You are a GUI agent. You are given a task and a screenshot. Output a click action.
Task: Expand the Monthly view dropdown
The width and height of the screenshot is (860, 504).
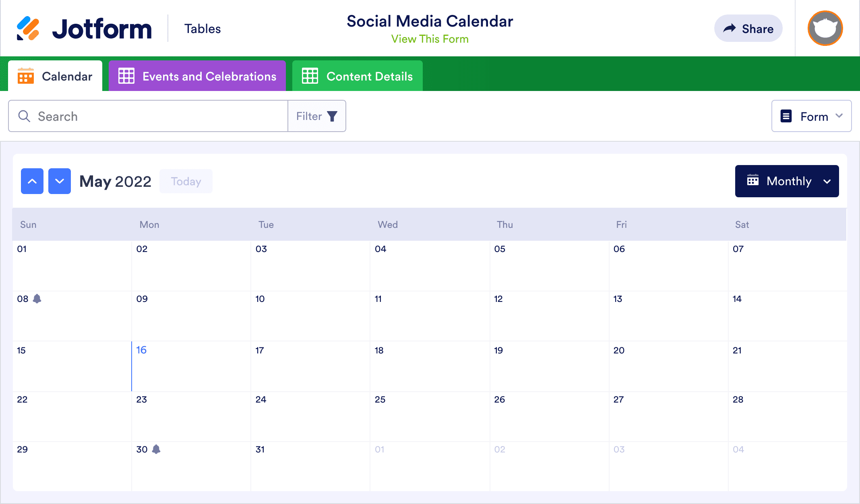(x=787, y=181)
